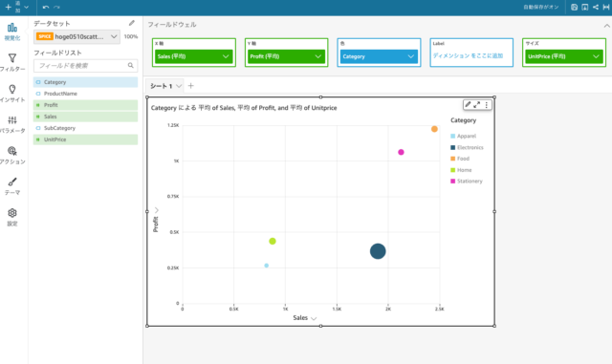This screenshot has width=612, height=364.
Task: Click the Apparel legend swatch
Action: (452, 137)
